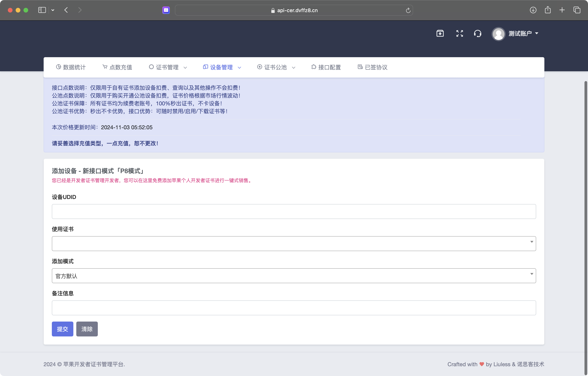Viewport: 588px width, 376px height.
Task: Open the 数据统计 tab
Action: click(71, 67)
